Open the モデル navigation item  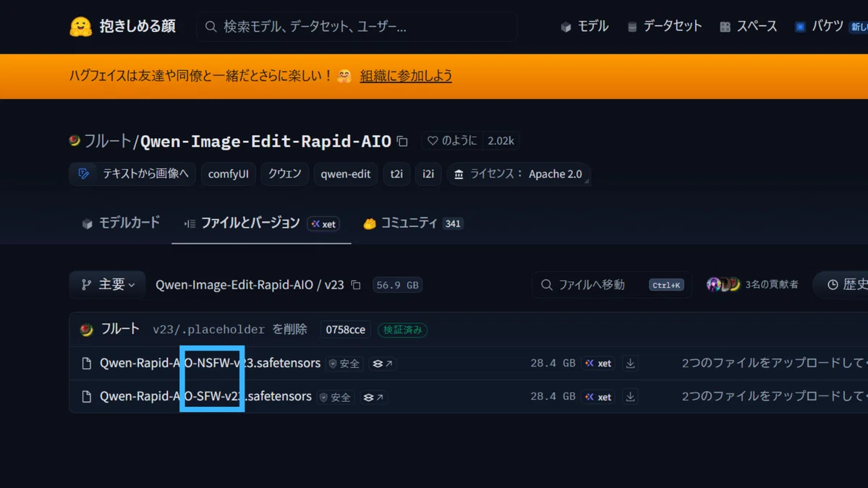tap(584, 27)
